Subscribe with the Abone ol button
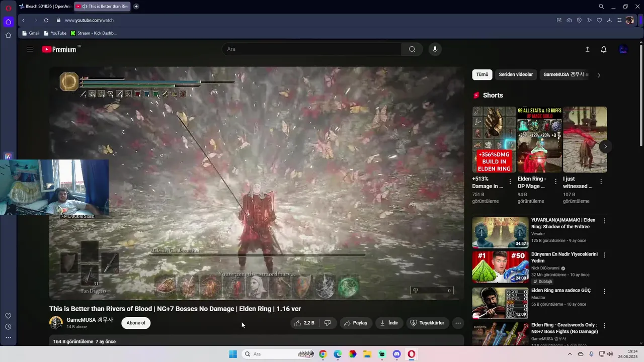This screenshot has width=644, height=362. pyautogui.click(x=136, y=323)
